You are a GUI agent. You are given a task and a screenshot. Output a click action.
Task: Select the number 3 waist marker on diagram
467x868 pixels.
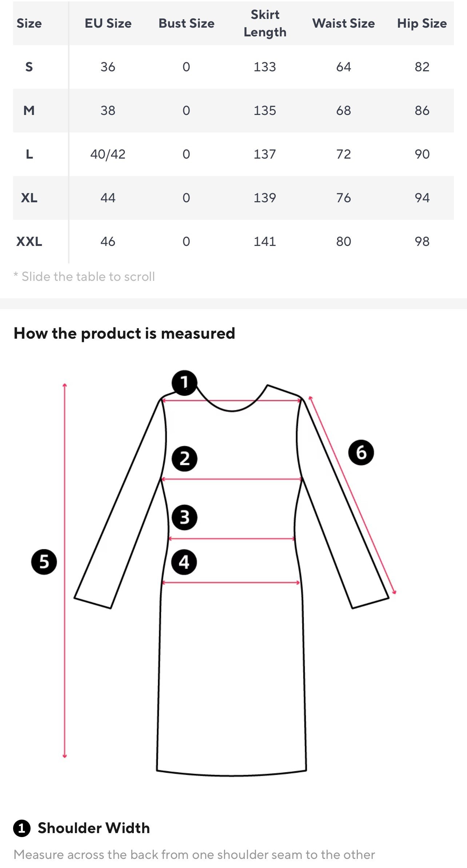pyautogui.click(x=184, y=517)
